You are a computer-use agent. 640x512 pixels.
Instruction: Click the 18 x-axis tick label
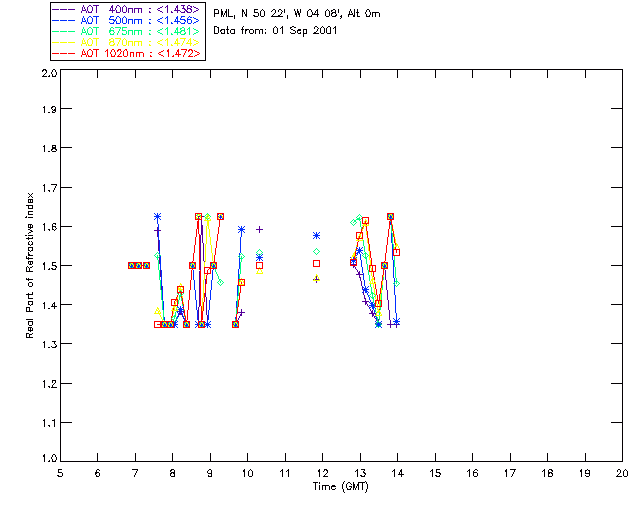pyautogui.click(x=548, y=473)
